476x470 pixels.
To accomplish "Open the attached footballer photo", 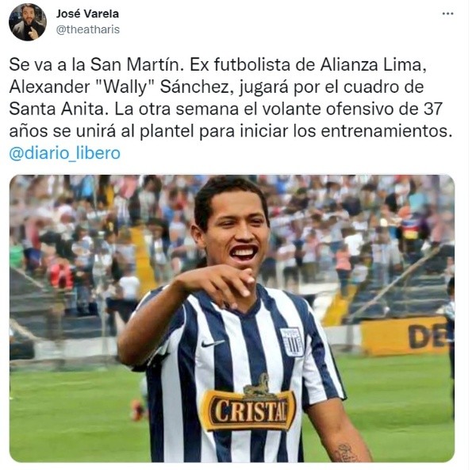I will [232, 318].
